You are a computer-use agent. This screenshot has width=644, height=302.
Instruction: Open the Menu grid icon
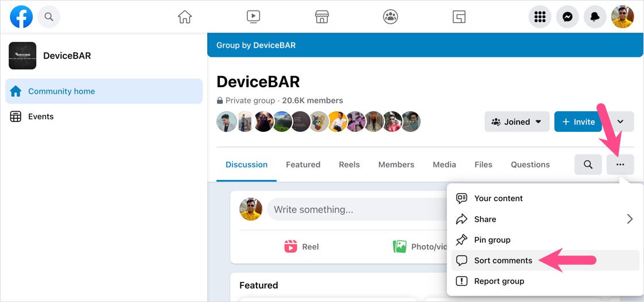[x=540, y=17]
